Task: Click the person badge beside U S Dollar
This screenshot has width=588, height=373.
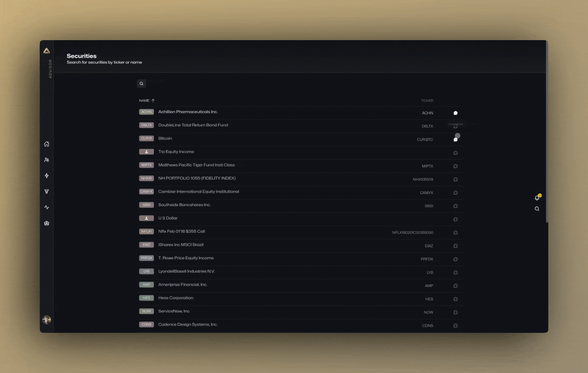Action: pos(146,218)
